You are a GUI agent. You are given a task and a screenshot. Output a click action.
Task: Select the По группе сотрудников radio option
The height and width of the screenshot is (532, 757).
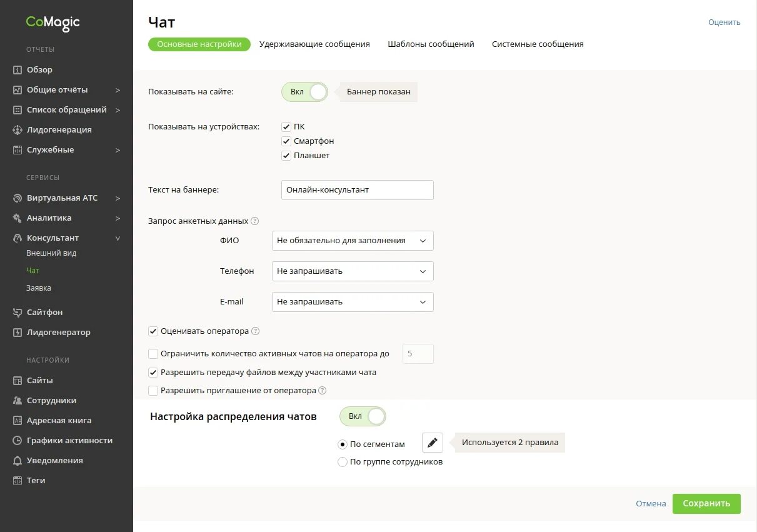343,463
